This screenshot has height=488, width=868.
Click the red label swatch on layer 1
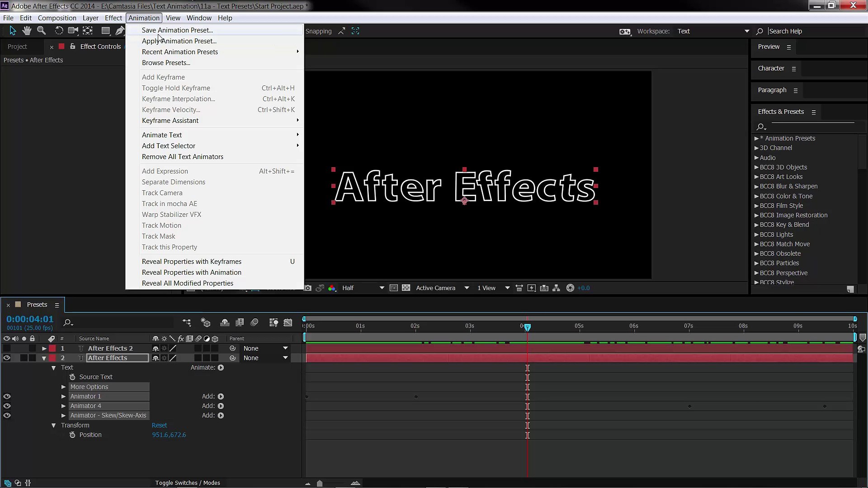point(53,348)
